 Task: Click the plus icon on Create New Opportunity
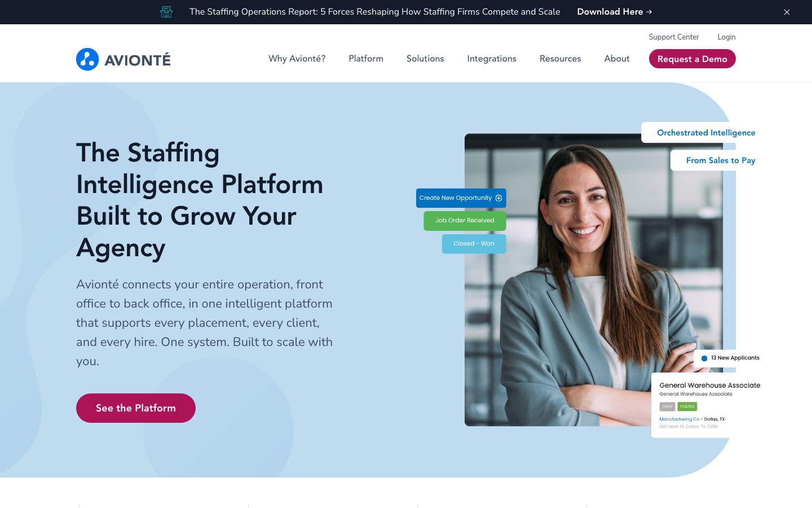tap(498, 198)
